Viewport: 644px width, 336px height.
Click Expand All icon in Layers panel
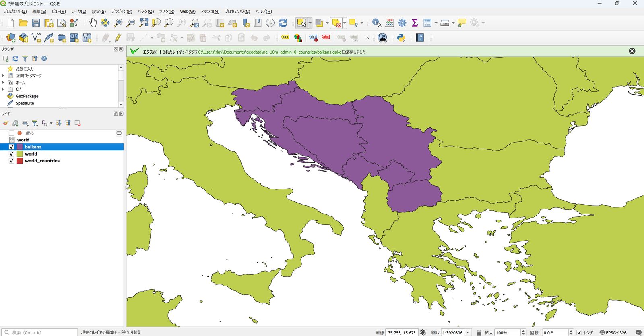(x=58, y=123)
